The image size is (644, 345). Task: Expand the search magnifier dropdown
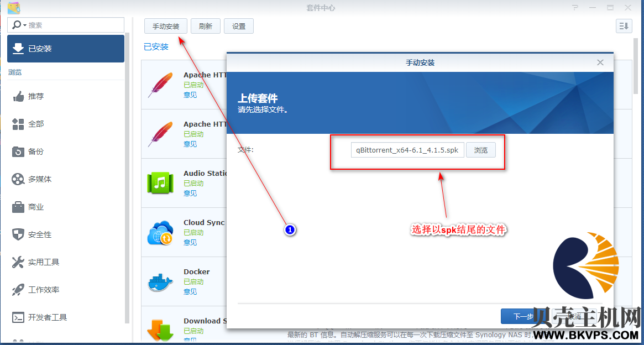tap(19, 25)
